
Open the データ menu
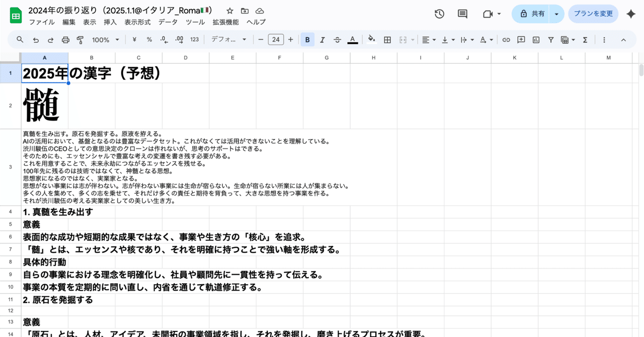tap(168, 22)
